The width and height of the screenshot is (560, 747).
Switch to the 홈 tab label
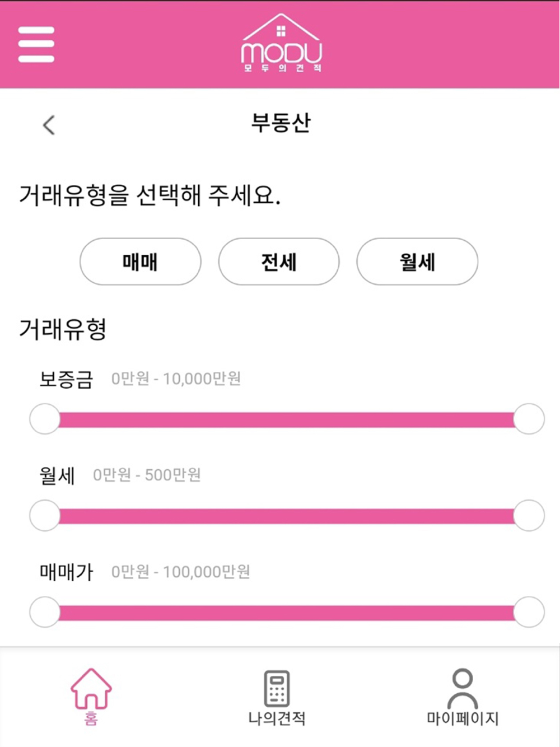click(91, 718)
